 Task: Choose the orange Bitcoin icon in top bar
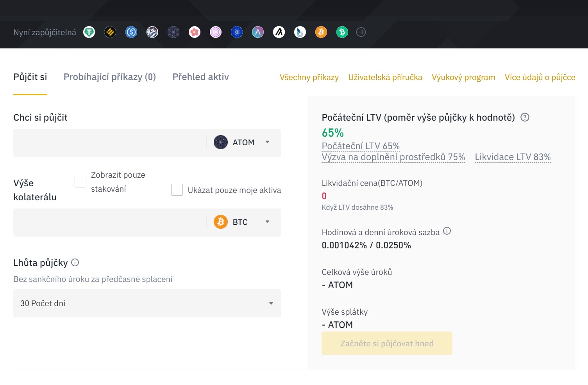321,32
